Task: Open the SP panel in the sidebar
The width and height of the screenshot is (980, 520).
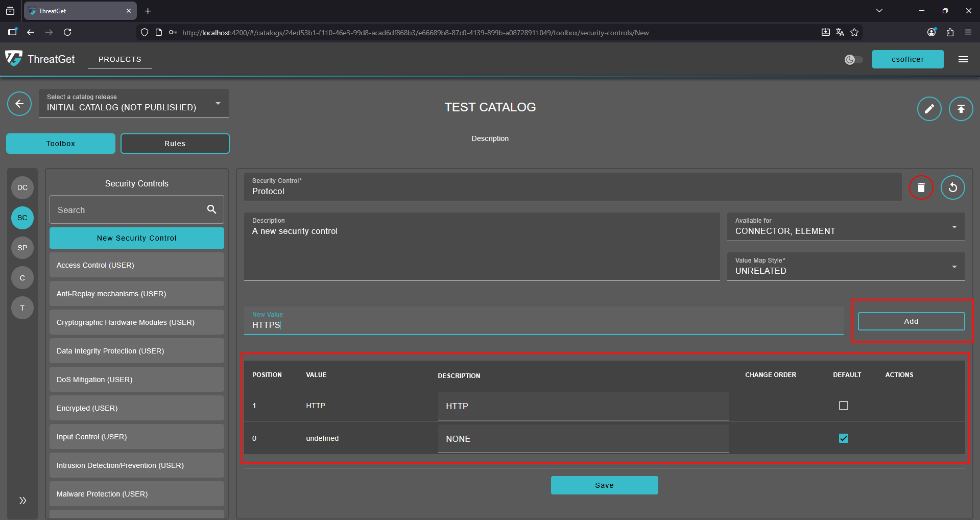Action: tap(22, 248)
